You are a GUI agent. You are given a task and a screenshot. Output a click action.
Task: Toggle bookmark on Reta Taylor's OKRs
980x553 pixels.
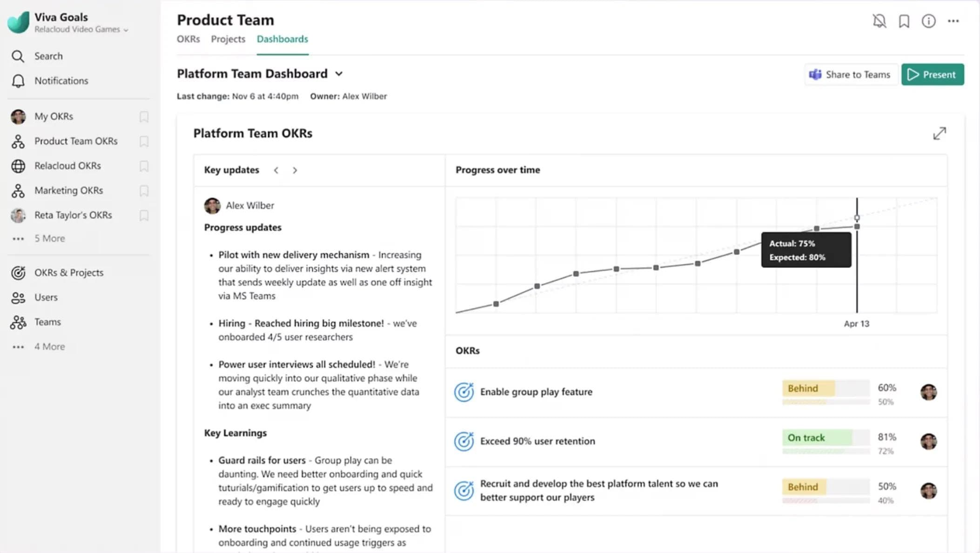tap(144, 216)
